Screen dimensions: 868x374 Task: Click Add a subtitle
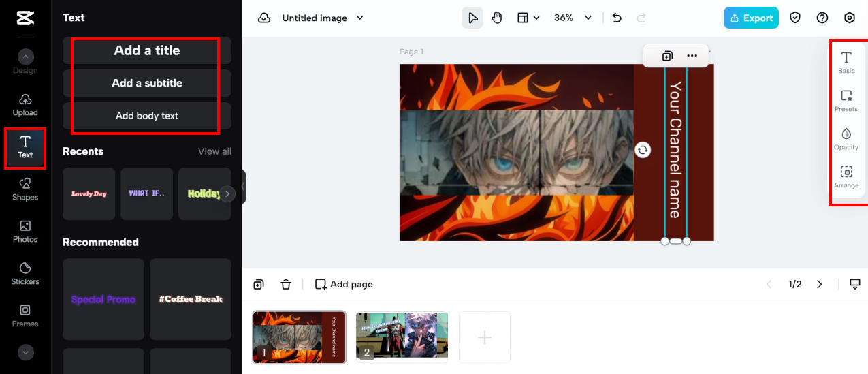[x=147, y=83]
